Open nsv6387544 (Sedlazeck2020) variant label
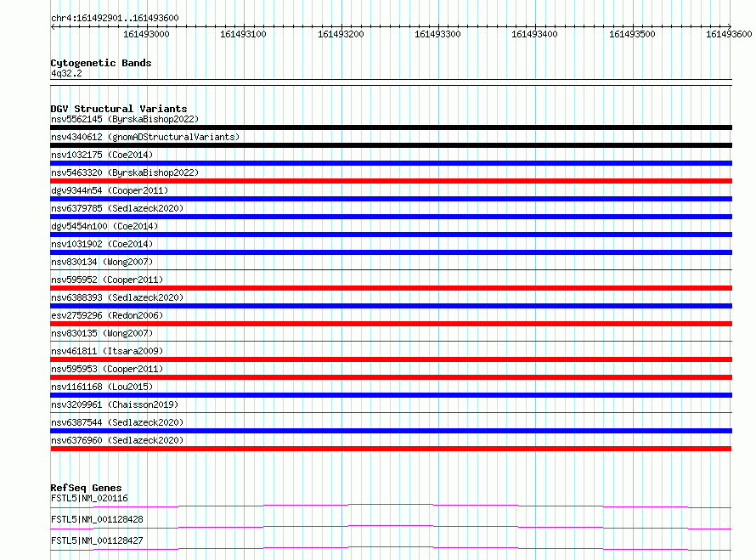The image size is (756, 560). coord(117,422)
